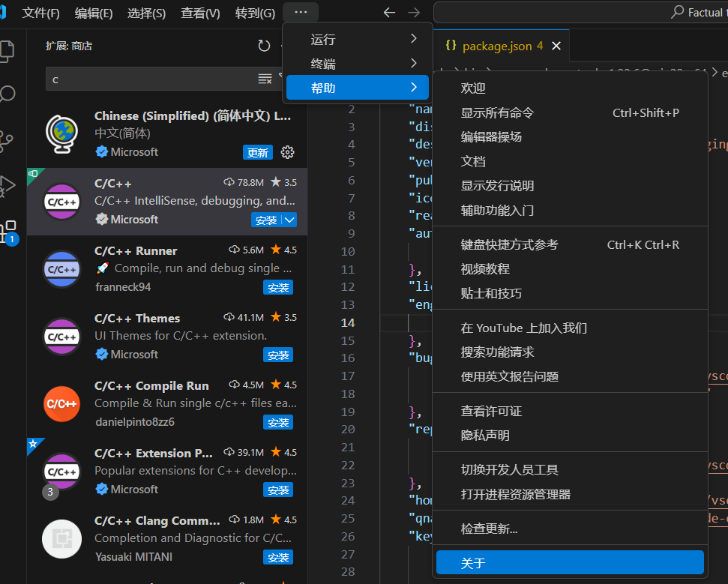Open 视频教程 menu entry
This screenshot has height=584, width=728.
click(x=570, y=269)
